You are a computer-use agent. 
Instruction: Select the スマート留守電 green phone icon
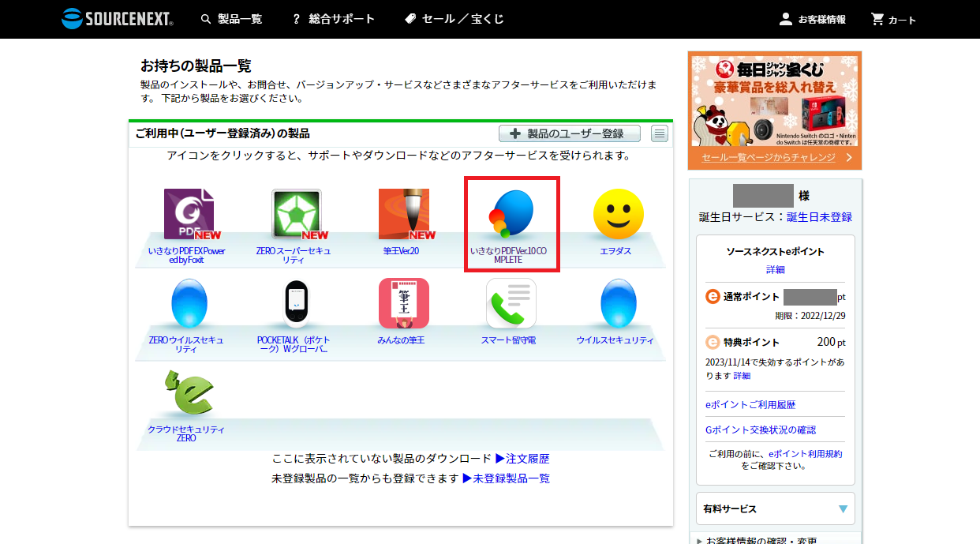tap(511, 302)
